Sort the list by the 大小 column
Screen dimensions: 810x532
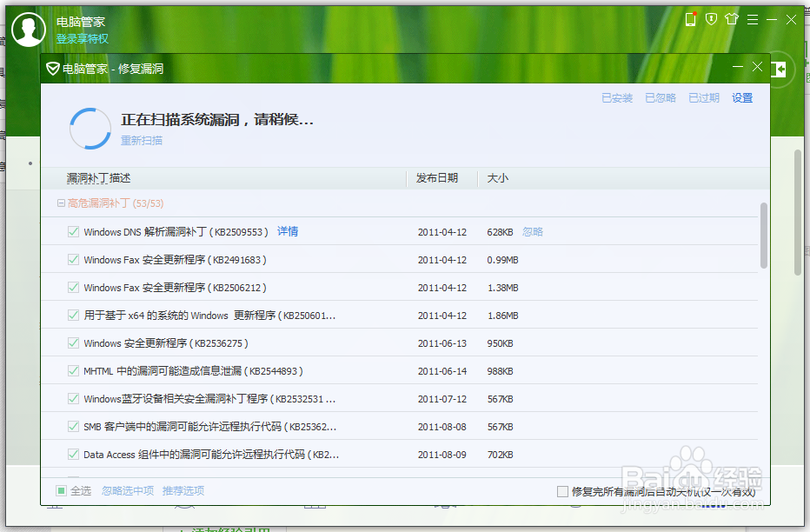click(497, 177)
